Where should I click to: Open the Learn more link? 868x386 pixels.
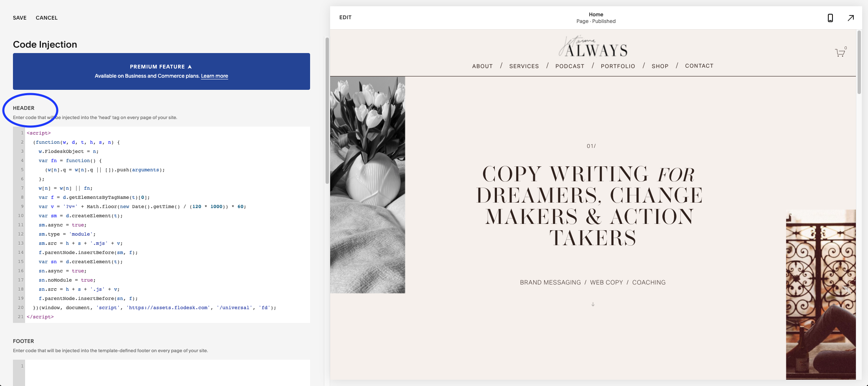click(214, 76)
